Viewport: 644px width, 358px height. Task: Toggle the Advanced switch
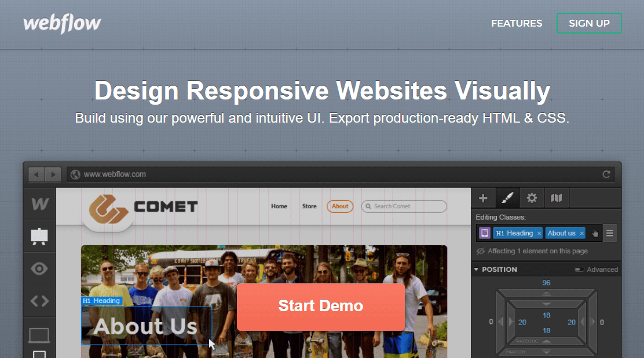[579, 270]
